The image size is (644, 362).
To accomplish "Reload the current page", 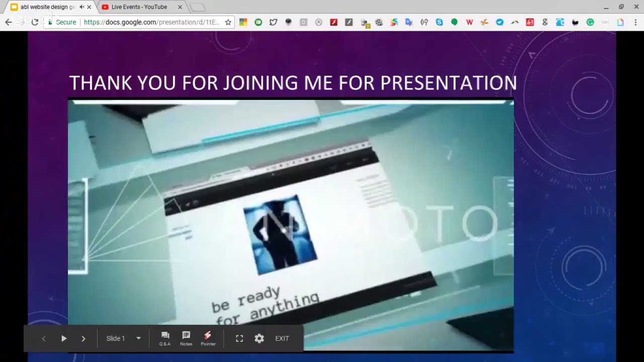I will tap(35, 22).
